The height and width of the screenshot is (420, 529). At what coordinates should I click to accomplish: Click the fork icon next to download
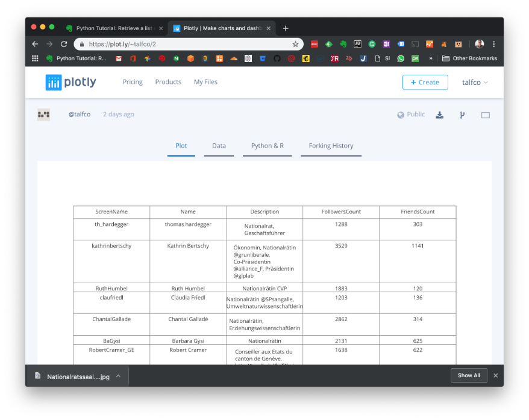click(x=462, y=115)
